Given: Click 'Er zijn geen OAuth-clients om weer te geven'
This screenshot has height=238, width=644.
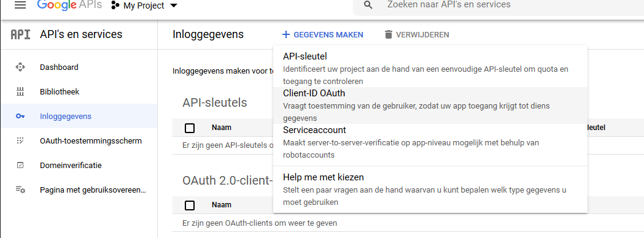Looking at the screenshot, I should (260, 223).
